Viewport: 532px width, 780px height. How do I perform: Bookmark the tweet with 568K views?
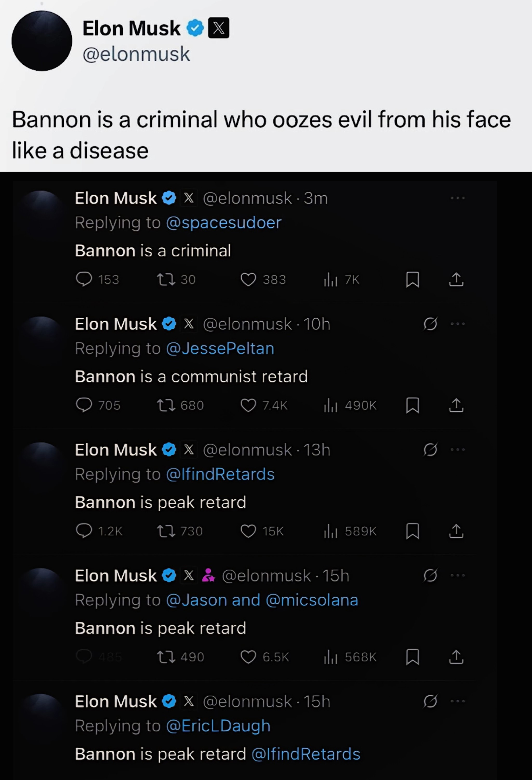click(413, 657)
